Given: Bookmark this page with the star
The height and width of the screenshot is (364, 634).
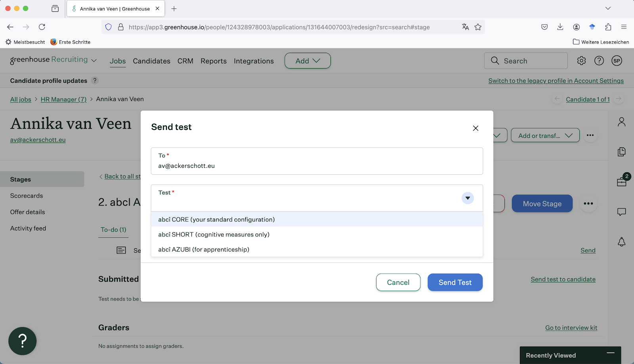Looking at the screenshot, I should pos(478,27).
